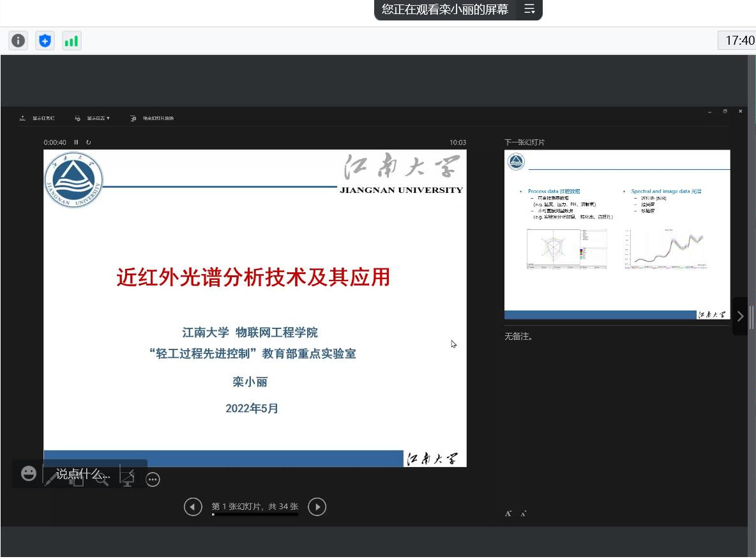Open the emoji reaction smiley

click(x=29, y=473)
